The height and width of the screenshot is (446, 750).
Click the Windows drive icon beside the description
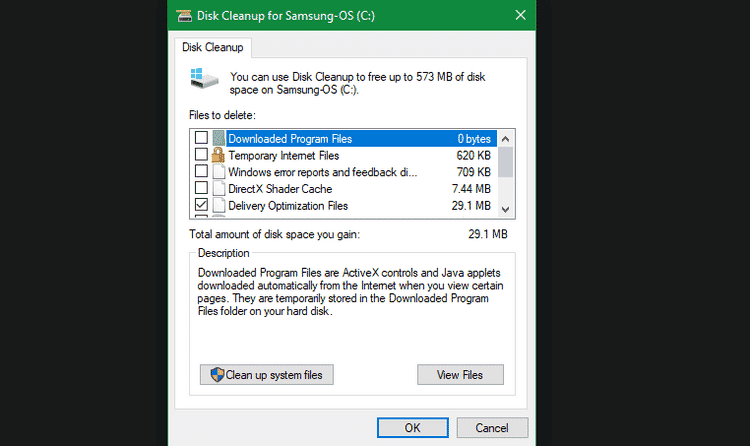(204, 78)
